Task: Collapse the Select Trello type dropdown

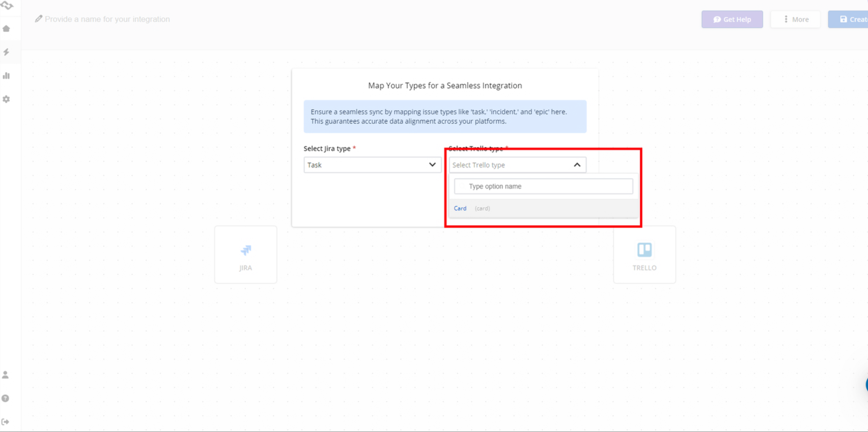Action: (x=518, y=165)
